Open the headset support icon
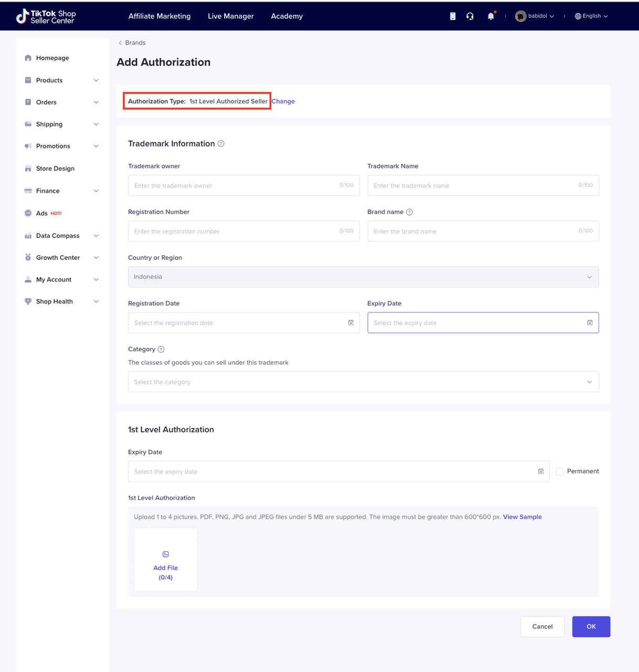The width and height of the screenshot is (639, 672). point(470,16)
